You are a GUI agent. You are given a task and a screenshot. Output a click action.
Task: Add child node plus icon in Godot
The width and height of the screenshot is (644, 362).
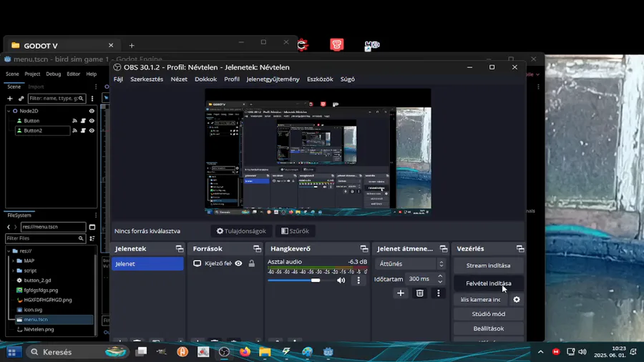(x=10, y=99)
